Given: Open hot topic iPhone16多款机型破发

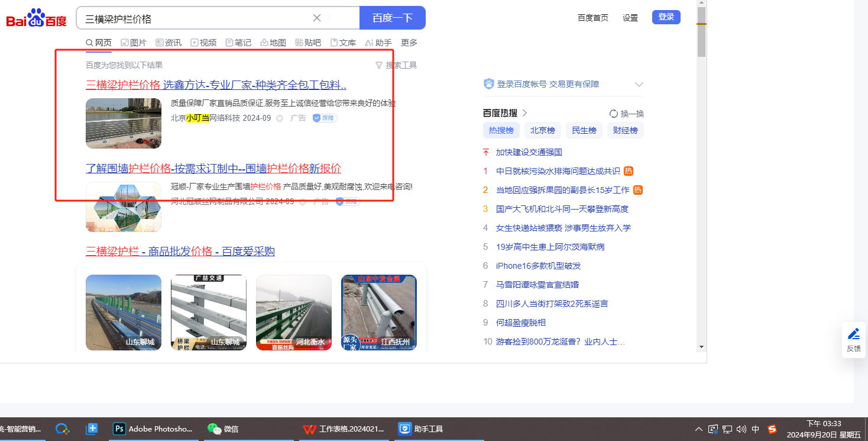Looking at the screenshot, I should (x=539, y=266).
